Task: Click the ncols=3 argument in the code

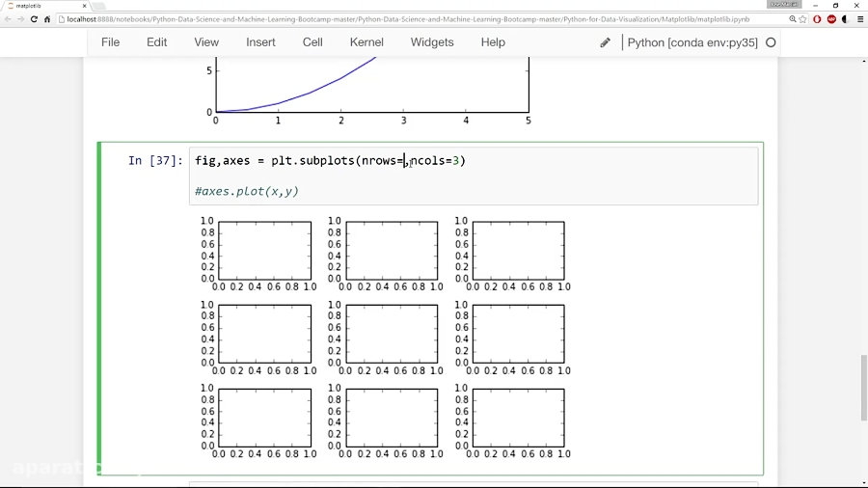Action: [x=435, y=160]
